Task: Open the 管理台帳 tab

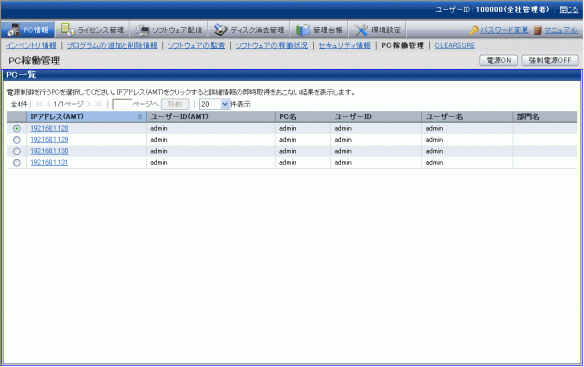Action: (319, 30)
